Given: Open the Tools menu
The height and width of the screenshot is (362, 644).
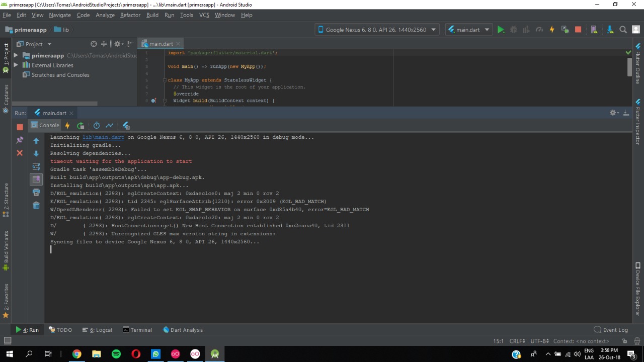Looking at the screenshot, I should click(x=187, y=15).
